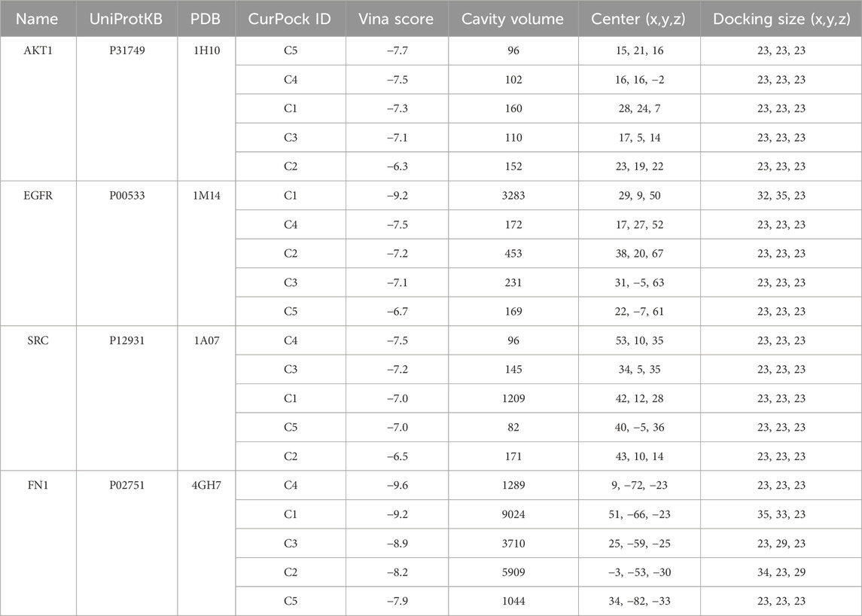The height and width of the screenshot is (616, 862).
Task: Select the cavity volume value 9024
Action: pos(513,514)
